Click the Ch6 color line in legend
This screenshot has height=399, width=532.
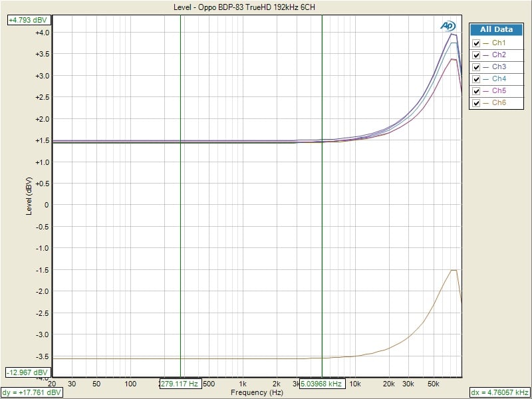click(x=486, y=103)
